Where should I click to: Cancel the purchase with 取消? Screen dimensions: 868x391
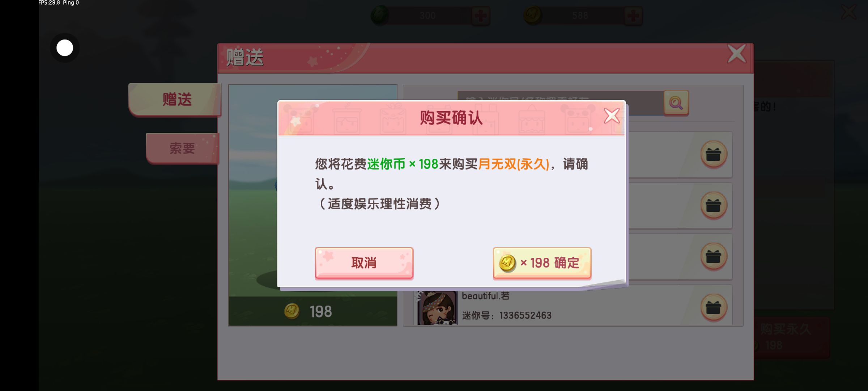click(x=364, y=263)
